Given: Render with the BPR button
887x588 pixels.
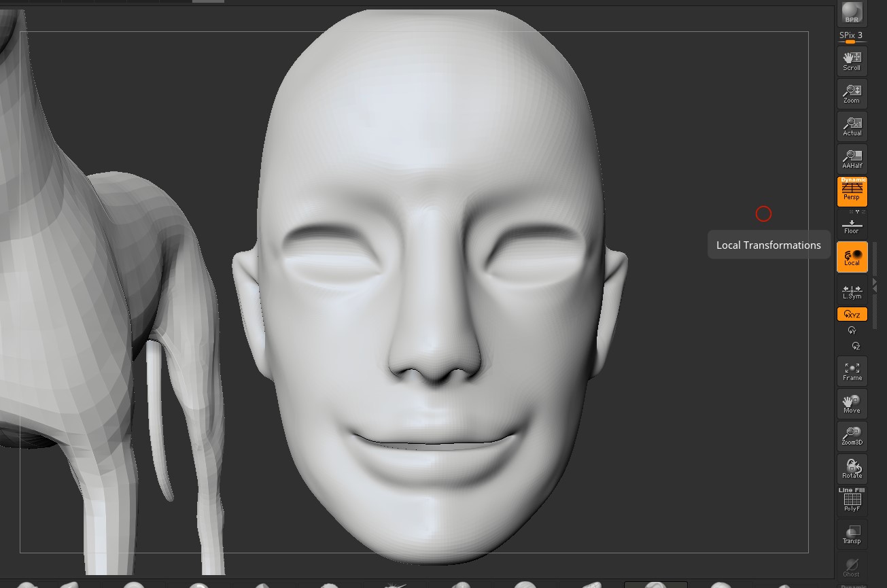Looking at the screenshot, I should click(852, 12).
